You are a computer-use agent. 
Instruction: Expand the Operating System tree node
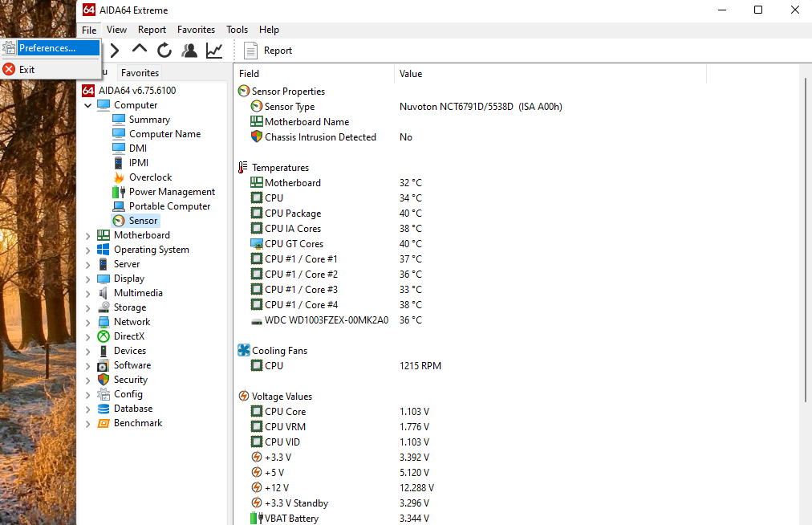click(x=87, y=250)
